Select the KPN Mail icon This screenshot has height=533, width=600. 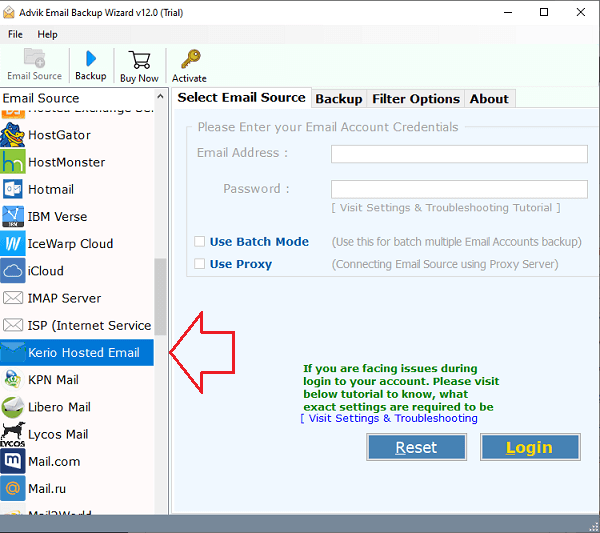(13, 379)
